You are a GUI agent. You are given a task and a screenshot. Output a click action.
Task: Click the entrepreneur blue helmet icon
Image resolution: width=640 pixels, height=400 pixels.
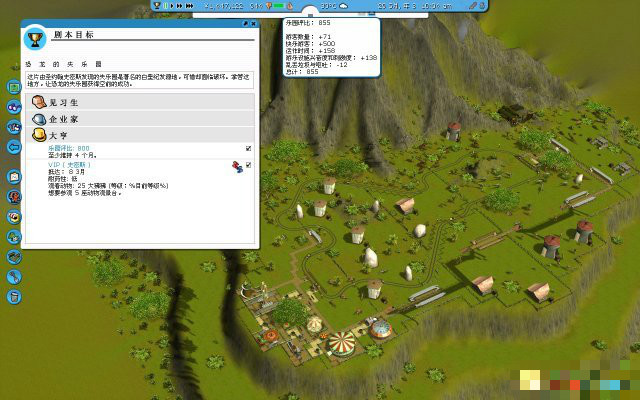click(x=39, y=119)
